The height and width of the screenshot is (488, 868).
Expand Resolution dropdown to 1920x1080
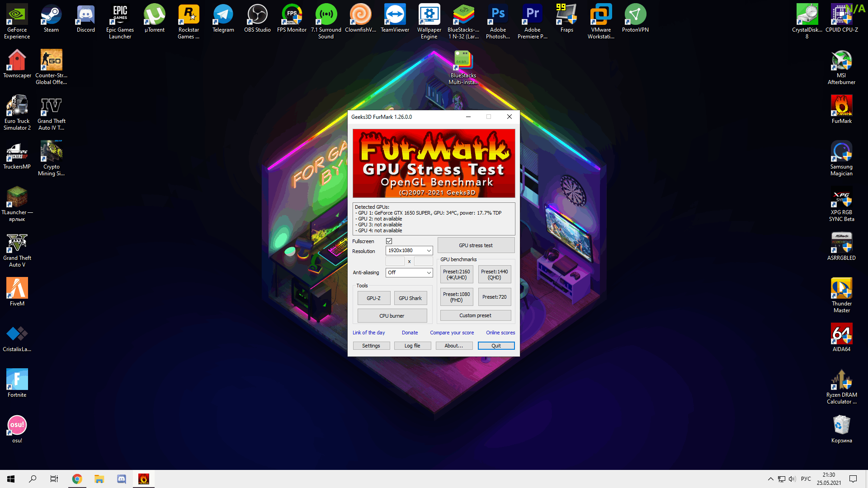tap(428, 250)
